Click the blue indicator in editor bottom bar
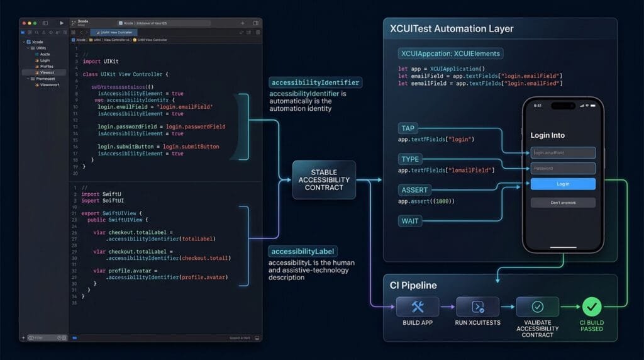 [x=75, y=338]
